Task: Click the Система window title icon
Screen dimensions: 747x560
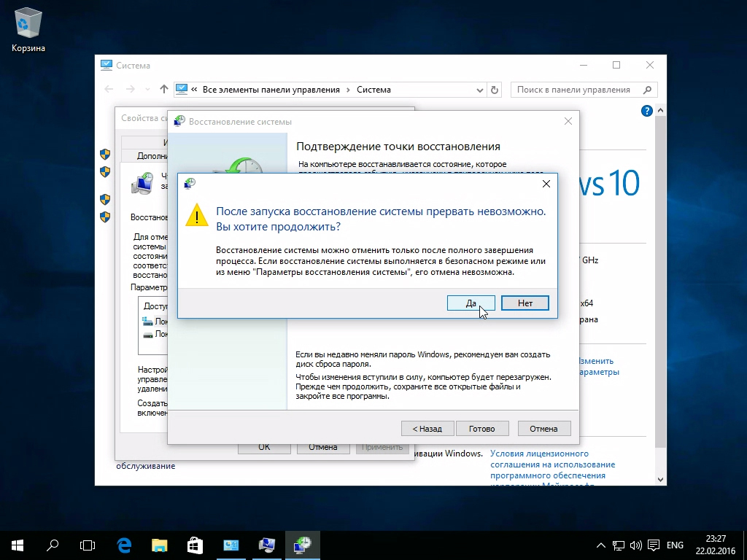Action: pos(107,65)
